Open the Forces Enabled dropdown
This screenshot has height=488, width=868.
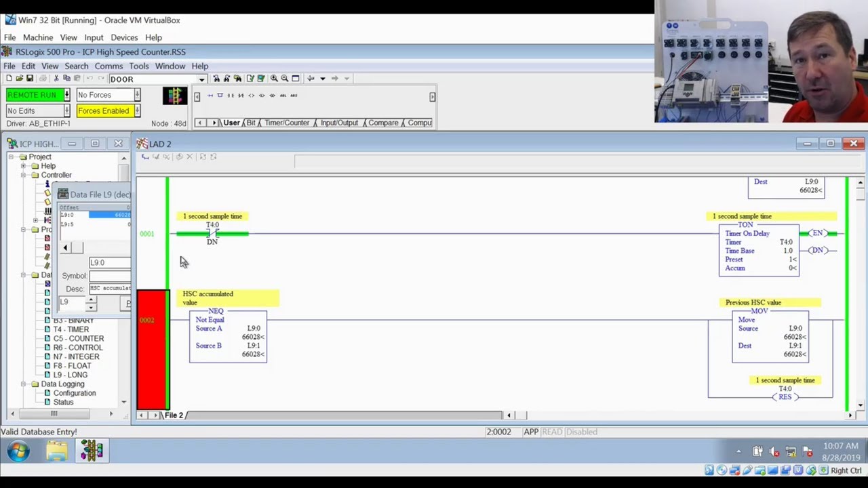(x=137, y=110)
